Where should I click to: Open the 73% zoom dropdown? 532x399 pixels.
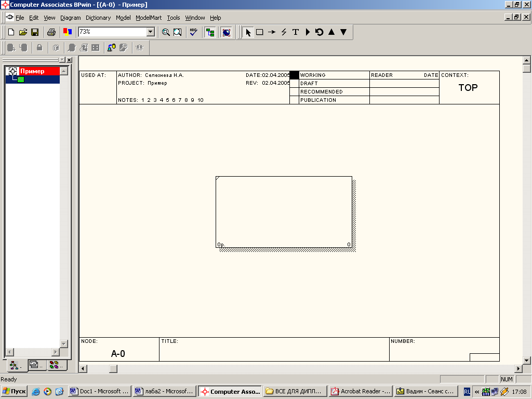coord(151,32)
